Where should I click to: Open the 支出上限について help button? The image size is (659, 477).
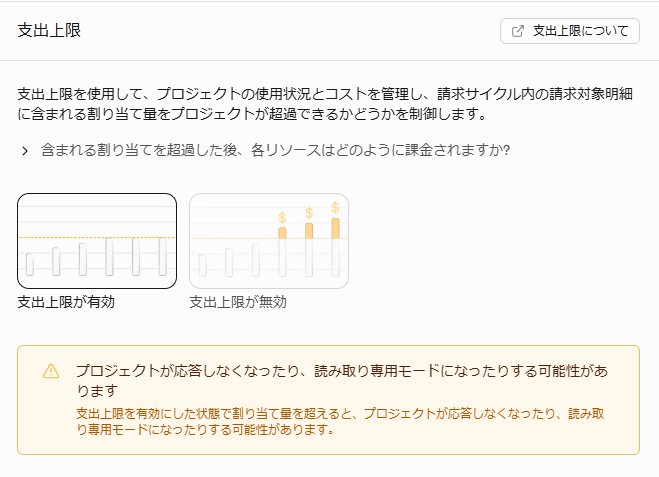point(569,31)
